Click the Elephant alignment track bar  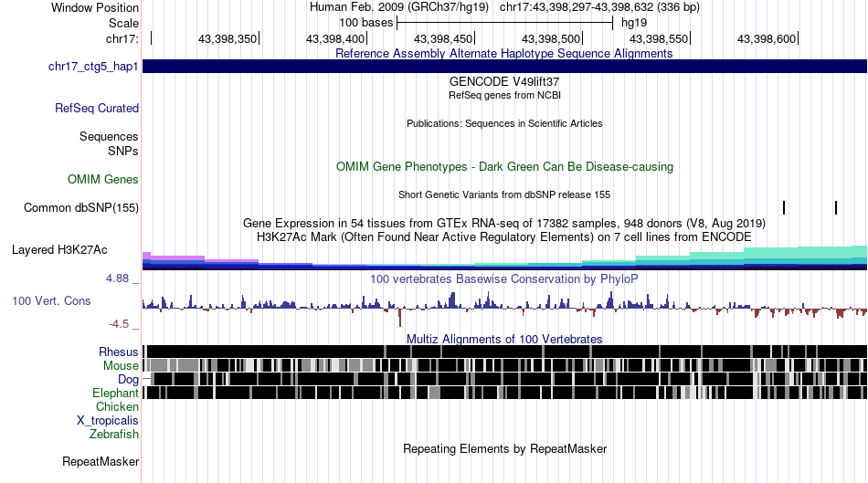[x=504, y=393]
